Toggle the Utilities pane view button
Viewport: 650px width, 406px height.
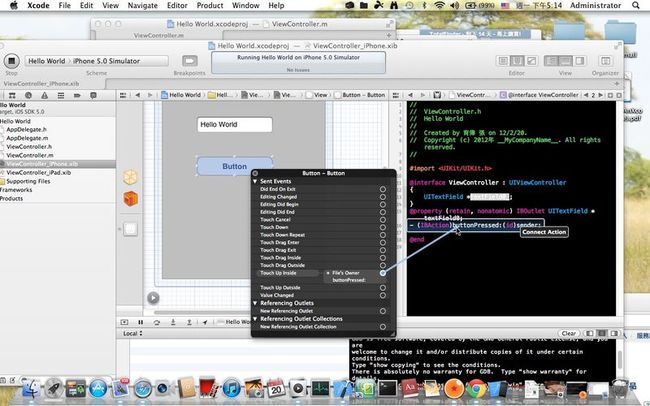(580, 61)
